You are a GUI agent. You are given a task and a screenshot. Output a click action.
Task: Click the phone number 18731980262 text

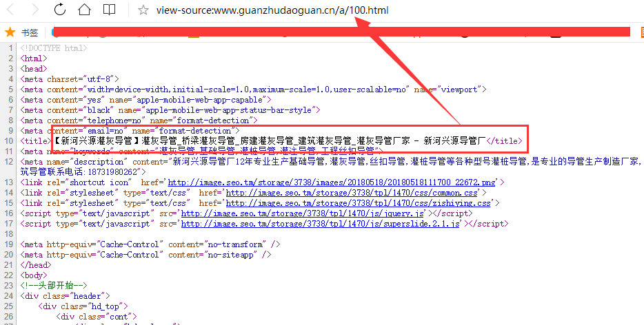(112, 172)
